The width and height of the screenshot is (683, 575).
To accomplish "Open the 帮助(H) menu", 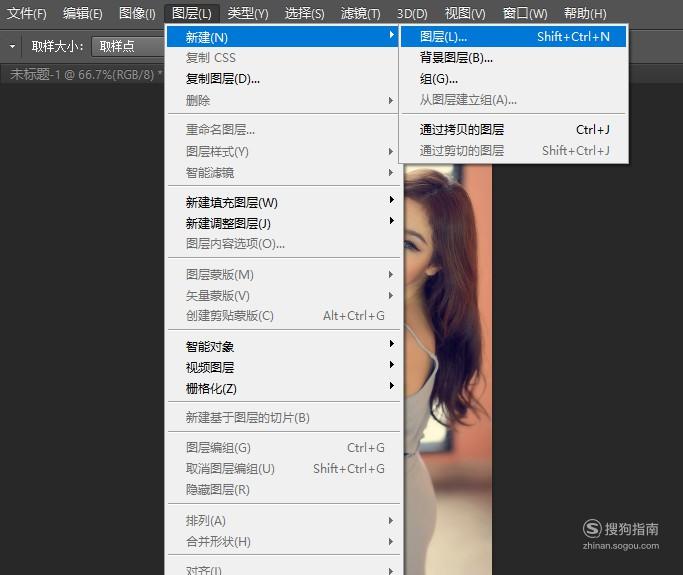I will pyautogui.click(x=585, y=14).
